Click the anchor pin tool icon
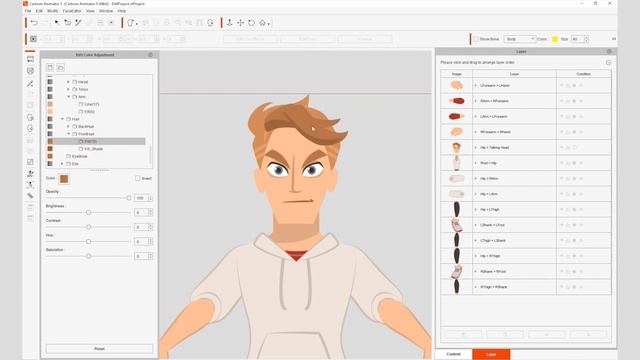Image resolution: width=640 pixels, height=360 pixels. [229, 23]
